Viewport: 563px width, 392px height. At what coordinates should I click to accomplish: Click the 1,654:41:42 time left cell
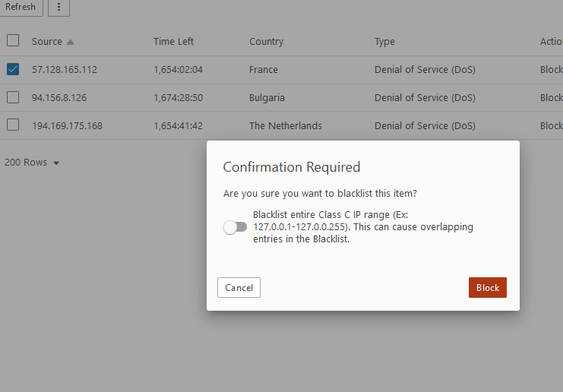click(178, 126)
